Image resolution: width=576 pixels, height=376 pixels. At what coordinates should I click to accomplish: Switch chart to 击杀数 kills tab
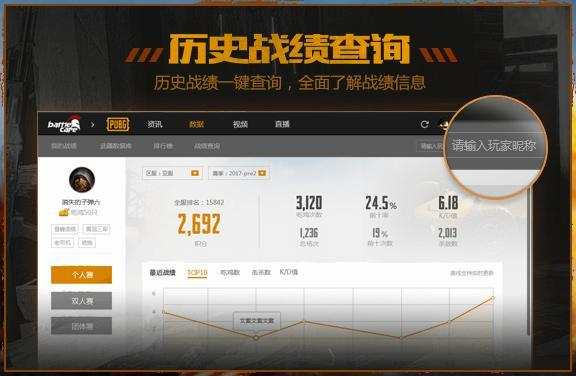point(261,273)
